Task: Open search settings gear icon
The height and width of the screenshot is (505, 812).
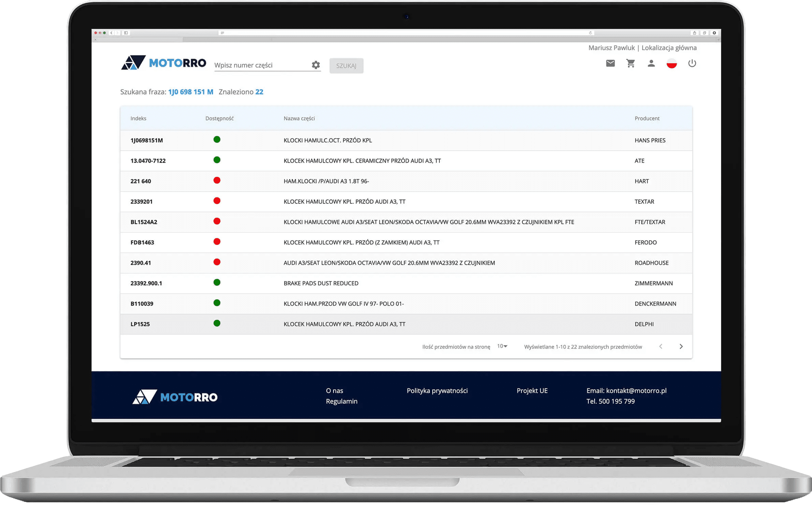Action: [x=316, y=65]
